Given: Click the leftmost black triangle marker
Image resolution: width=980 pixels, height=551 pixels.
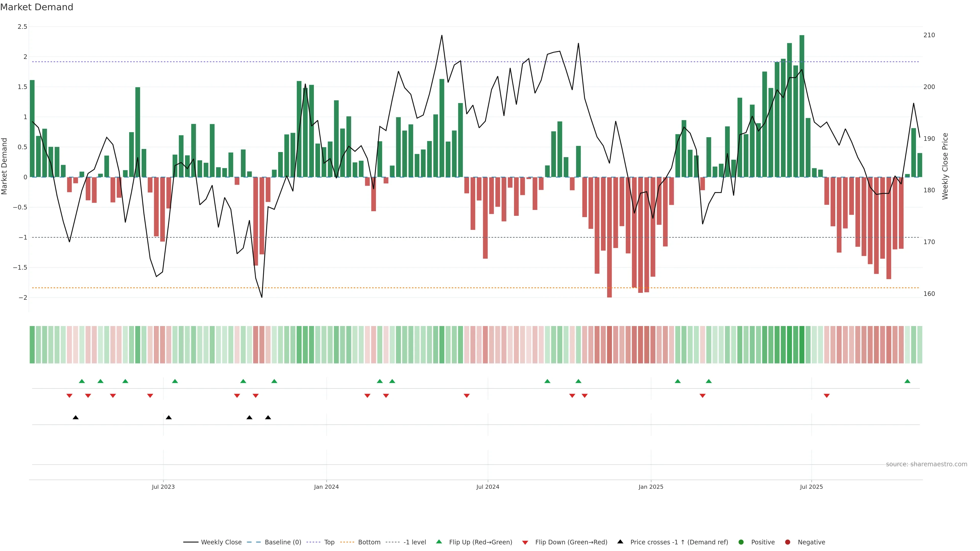Looking at the screenshot, I should pos(76,418).
